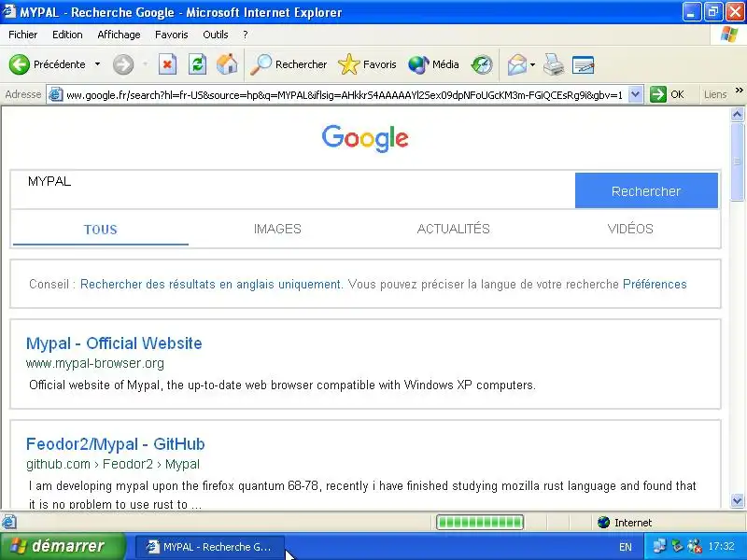This screenshot has width=747, height=560.
Task: Click the EN language indicator
Action: click(x=625, y=547)
